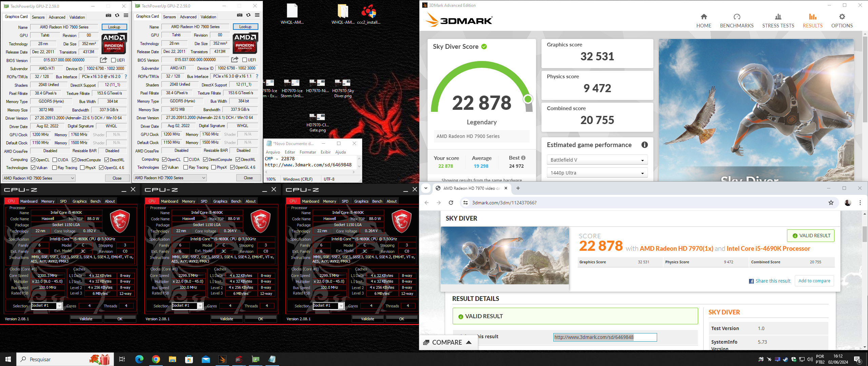Click camera icon in right GPU-Z window
The height and width of the screenshot is (366, 868).
pyautogui.click(x=240, y=15)
